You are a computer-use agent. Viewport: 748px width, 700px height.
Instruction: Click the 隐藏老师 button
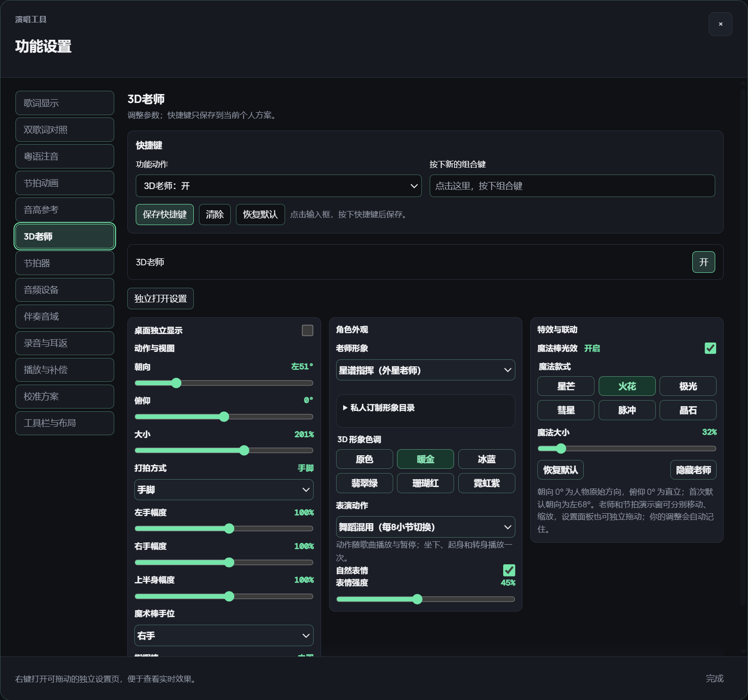point(693,470)
